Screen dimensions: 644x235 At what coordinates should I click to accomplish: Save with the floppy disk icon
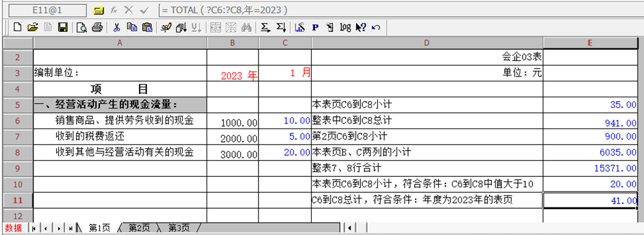tap(63, 28)
